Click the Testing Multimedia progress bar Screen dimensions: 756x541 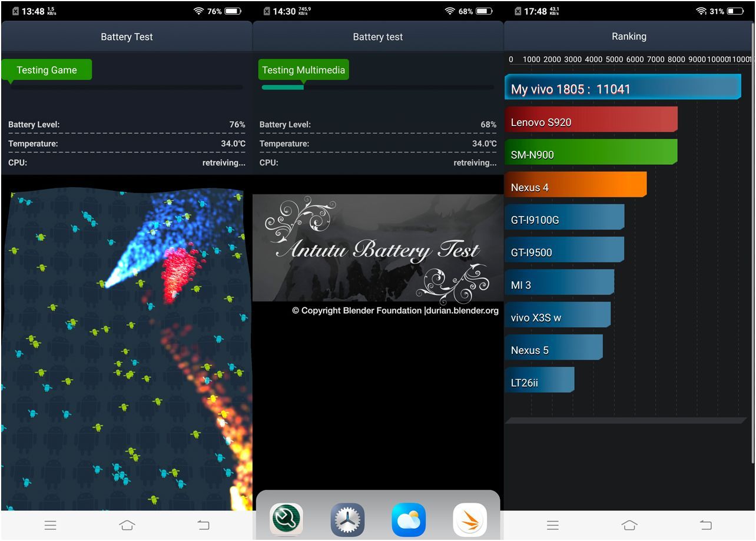pyautogui.click(x=377, y=87)
